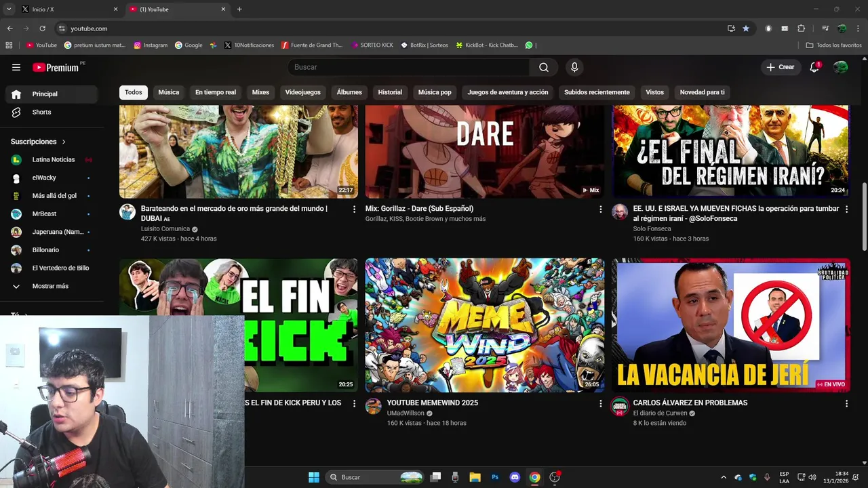
Task: Reload the page in browser toolbar
Action: (x=42, y=28)
